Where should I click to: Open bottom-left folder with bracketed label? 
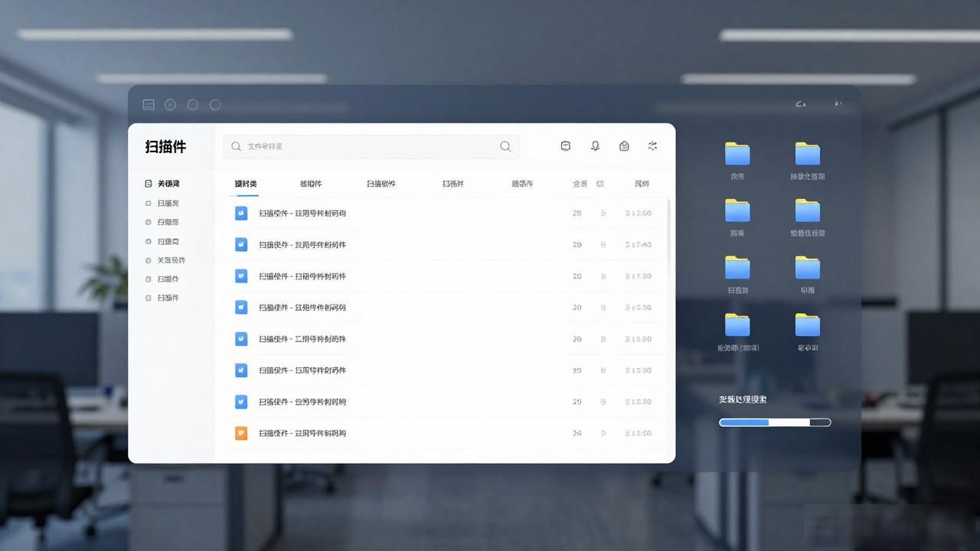(737, 324)
